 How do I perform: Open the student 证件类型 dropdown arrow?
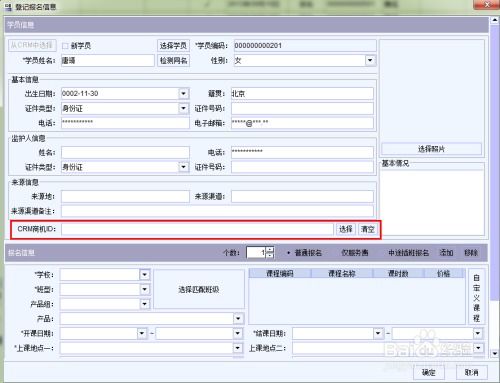click(183, 108)
